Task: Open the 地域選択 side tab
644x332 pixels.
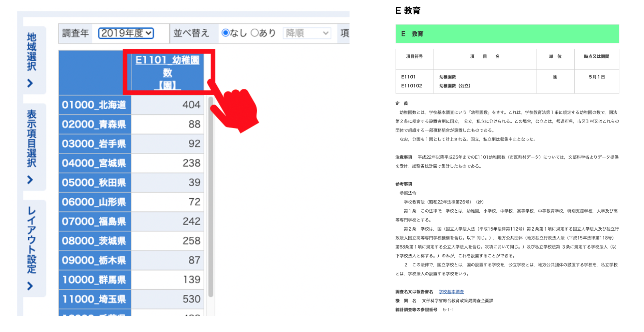Action: (32, 52)
